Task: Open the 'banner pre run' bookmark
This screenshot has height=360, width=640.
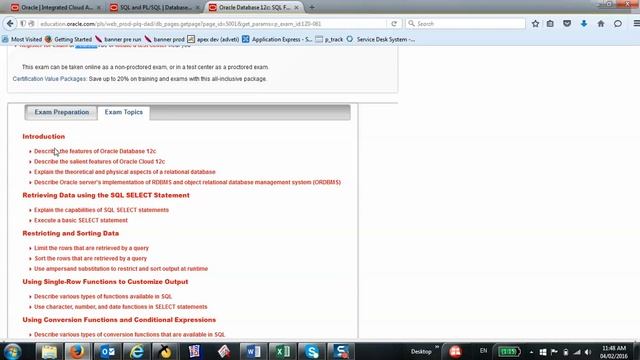Action: tap(118, 39)
